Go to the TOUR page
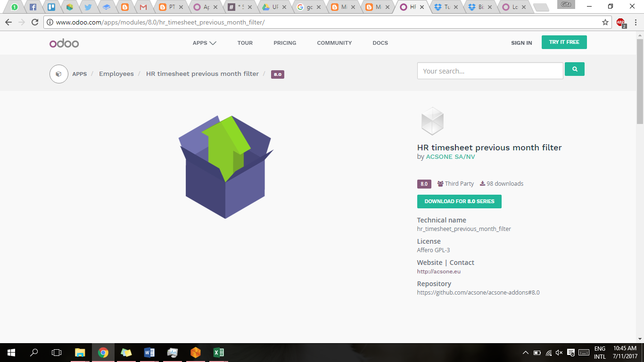644x362 pixels. tap(245, 43)
